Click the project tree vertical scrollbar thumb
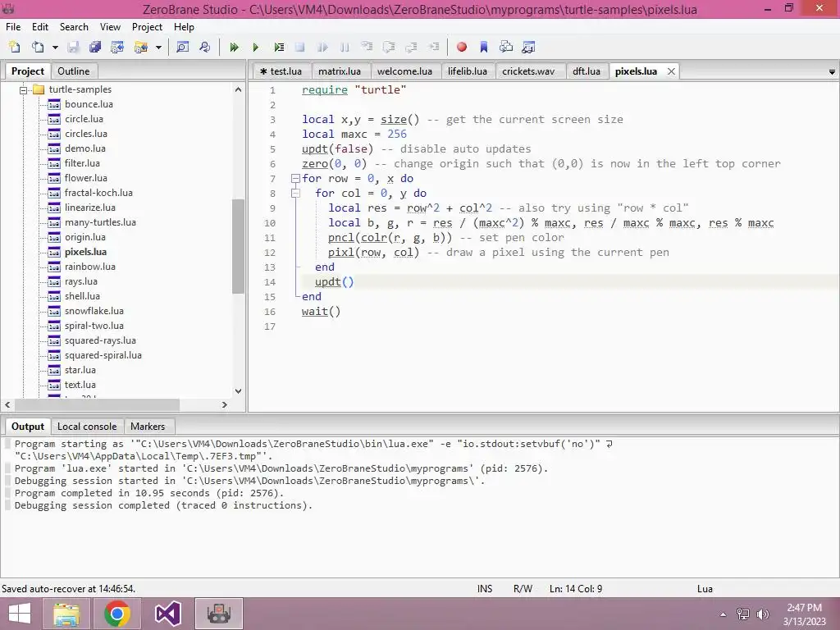The image size is (840, 630). (238, 246)
